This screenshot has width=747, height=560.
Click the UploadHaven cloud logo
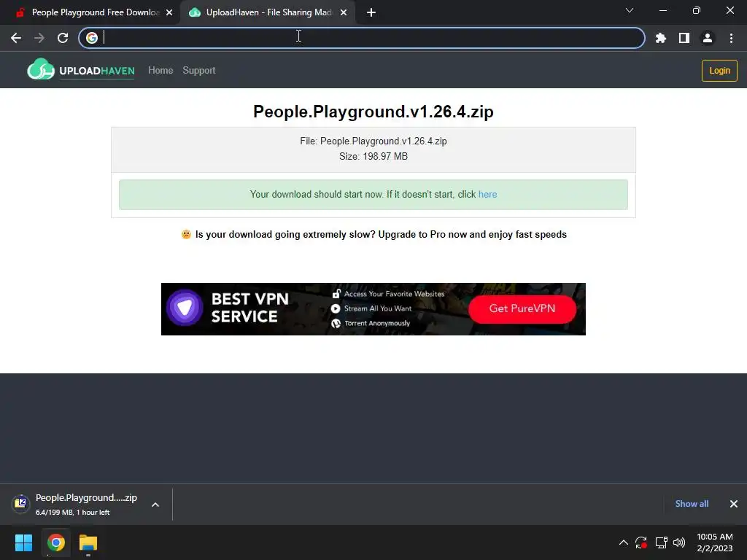pos(81,70)
